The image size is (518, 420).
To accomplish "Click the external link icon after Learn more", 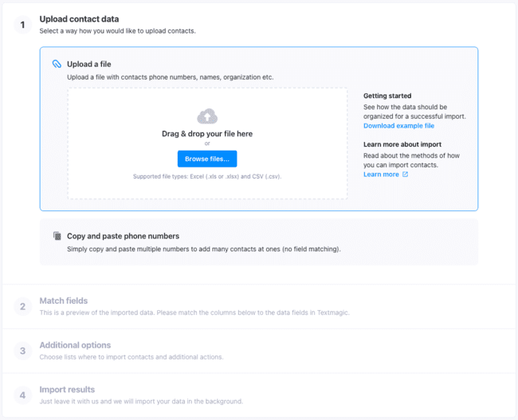I will 405,175.
